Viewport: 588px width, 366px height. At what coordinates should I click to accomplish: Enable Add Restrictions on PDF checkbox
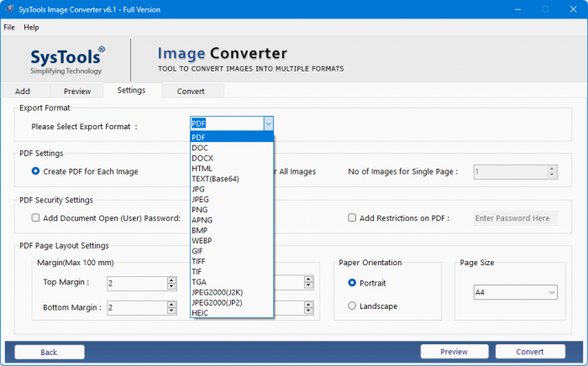(x=353, y=218)
